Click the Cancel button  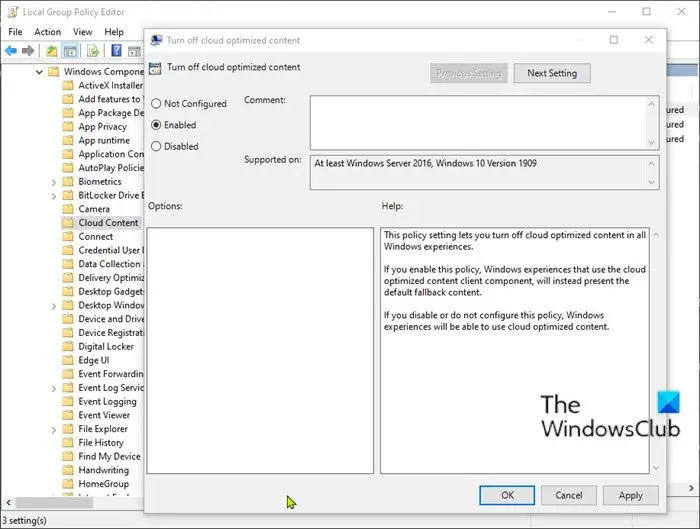[569, 495]
